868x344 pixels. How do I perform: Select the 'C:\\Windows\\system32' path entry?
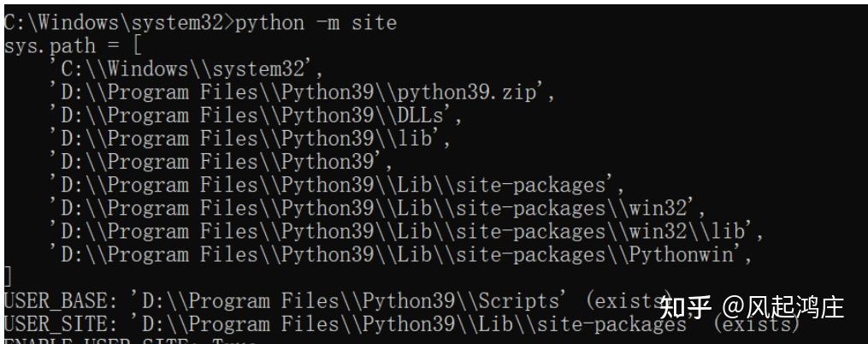tap(186, 70)
